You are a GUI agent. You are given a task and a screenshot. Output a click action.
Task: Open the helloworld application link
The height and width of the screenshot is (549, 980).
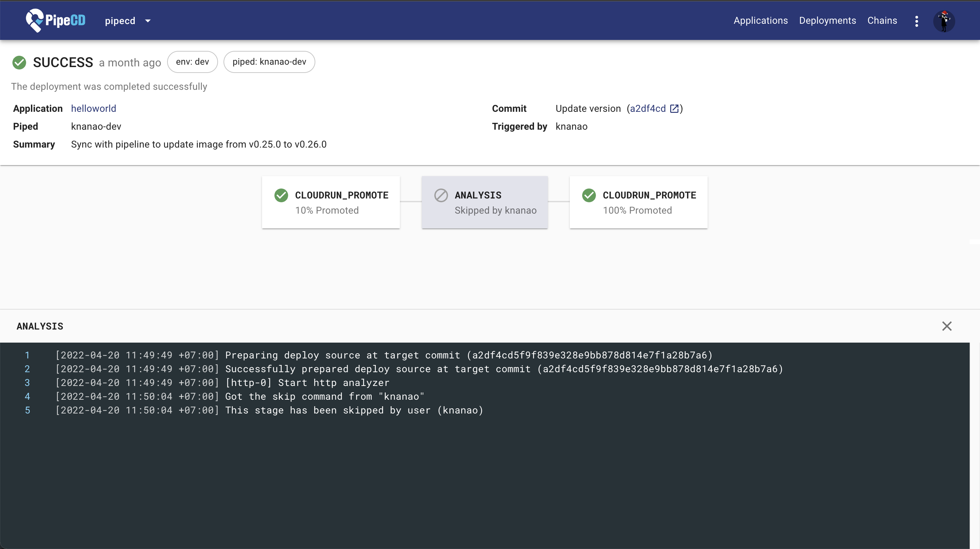[x=94, y=108]
